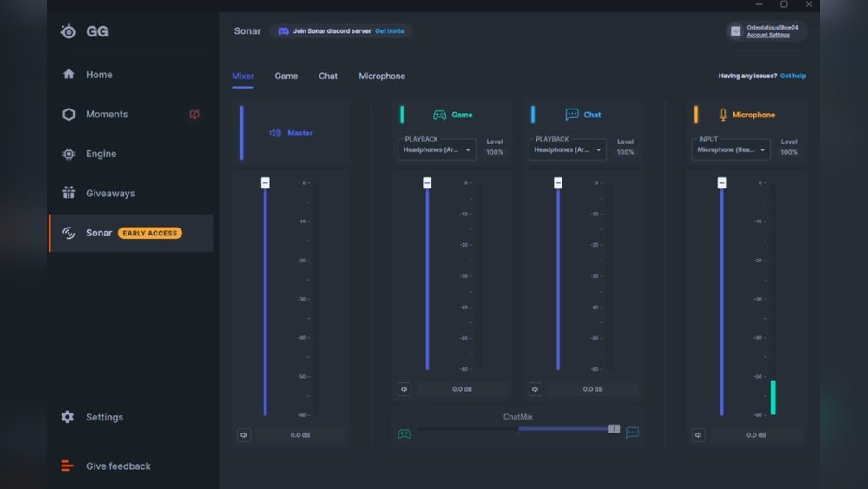This screenshot has height=489, width=868.
Task: Maximize the GG window
Action: 784,4
